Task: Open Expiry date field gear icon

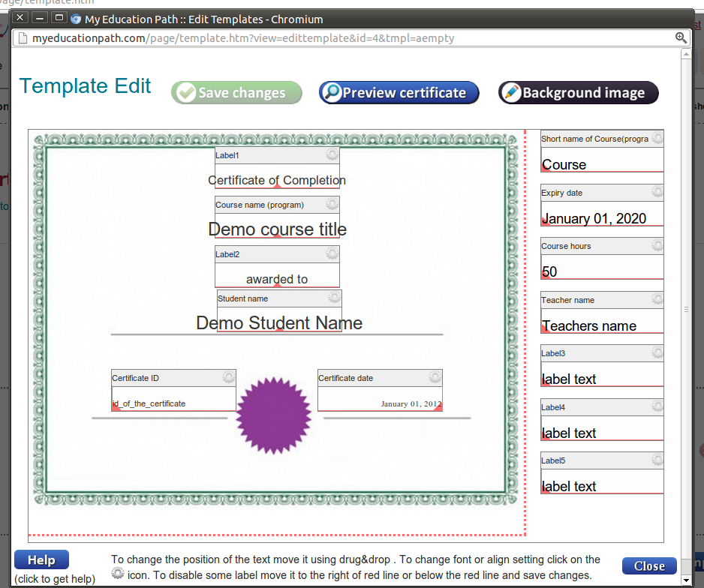Action: coord(657,193)
